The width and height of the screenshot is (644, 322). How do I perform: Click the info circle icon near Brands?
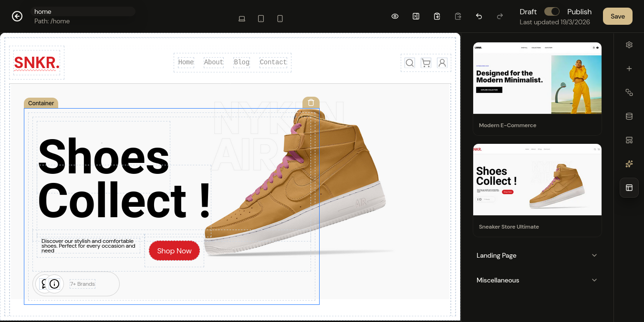(x=54, y=284)
